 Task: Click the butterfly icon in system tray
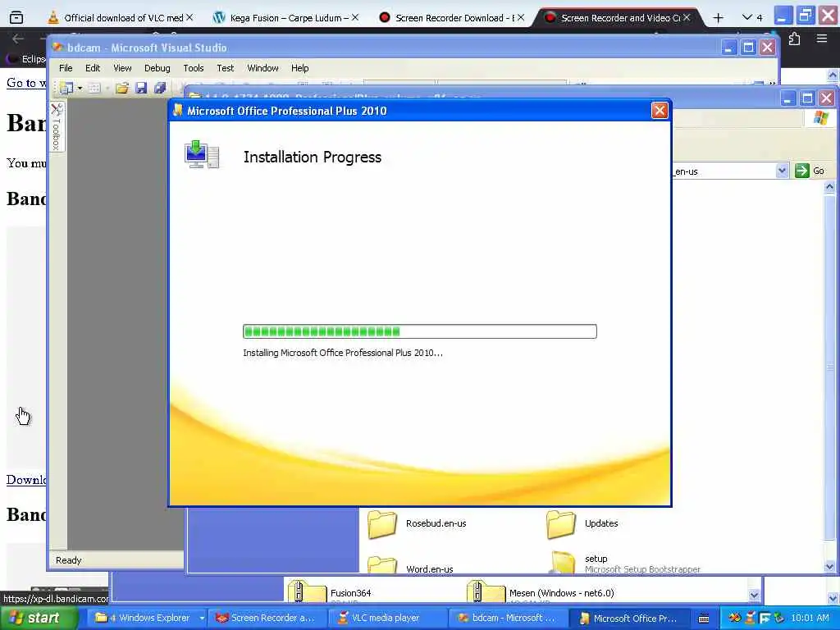tap(734, 619)
